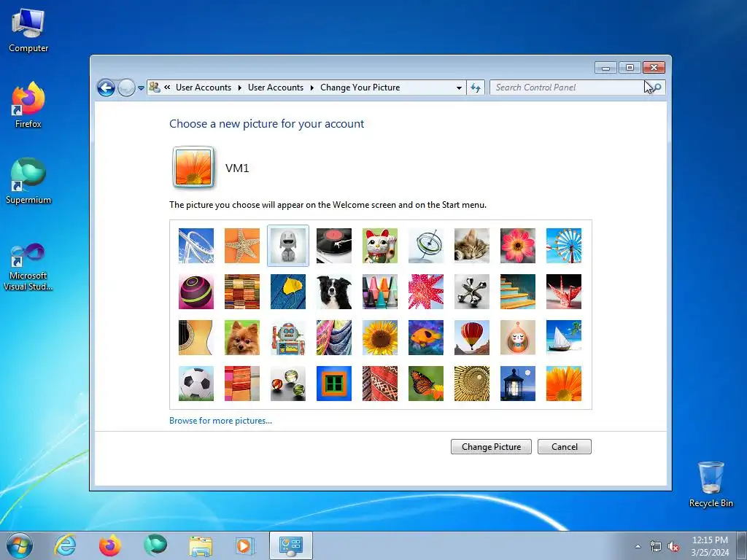Image resolution: width=747 pixels, height=560 pixels.
Task: Click the muted volume tray icon
Action: tap(673, 547)
